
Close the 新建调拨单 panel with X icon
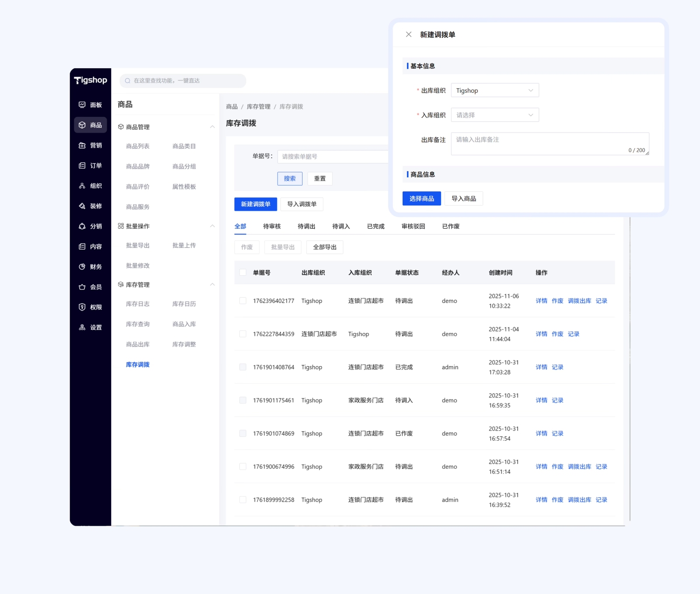[x=409, y=35]
